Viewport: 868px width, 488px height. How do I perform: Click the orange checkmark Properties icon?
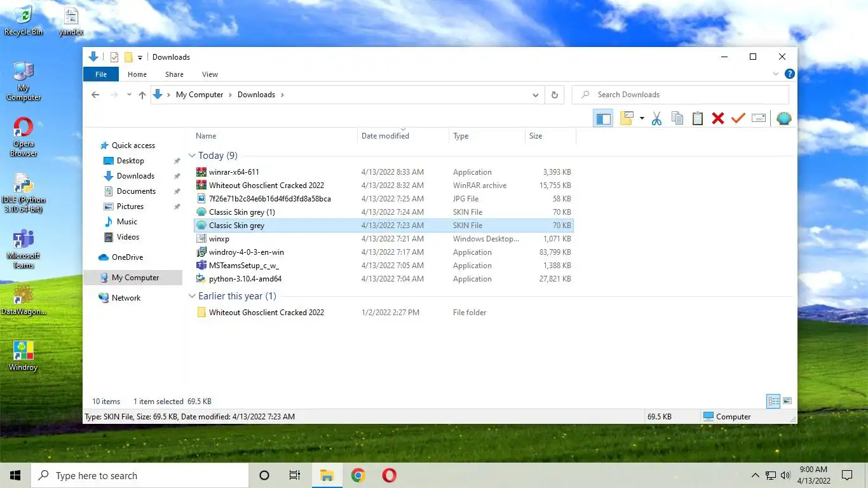click(x=738, y=118)
